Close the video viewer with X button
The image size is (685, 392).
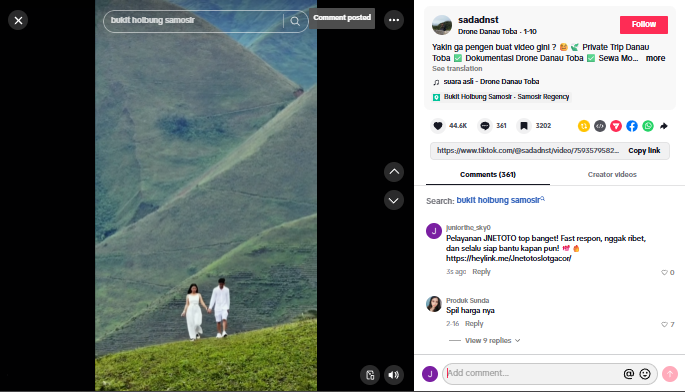[18, 20]
